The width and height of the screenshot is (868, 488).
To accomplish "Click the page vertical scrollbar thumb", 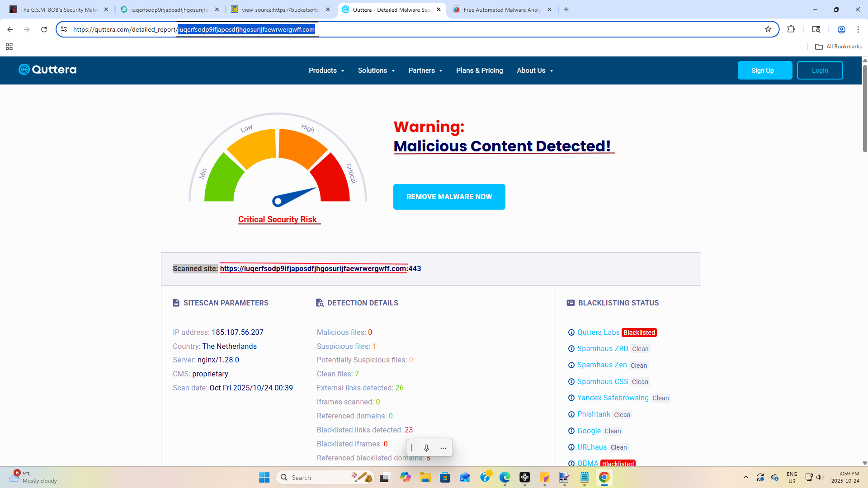I will [x=865, y=108].
